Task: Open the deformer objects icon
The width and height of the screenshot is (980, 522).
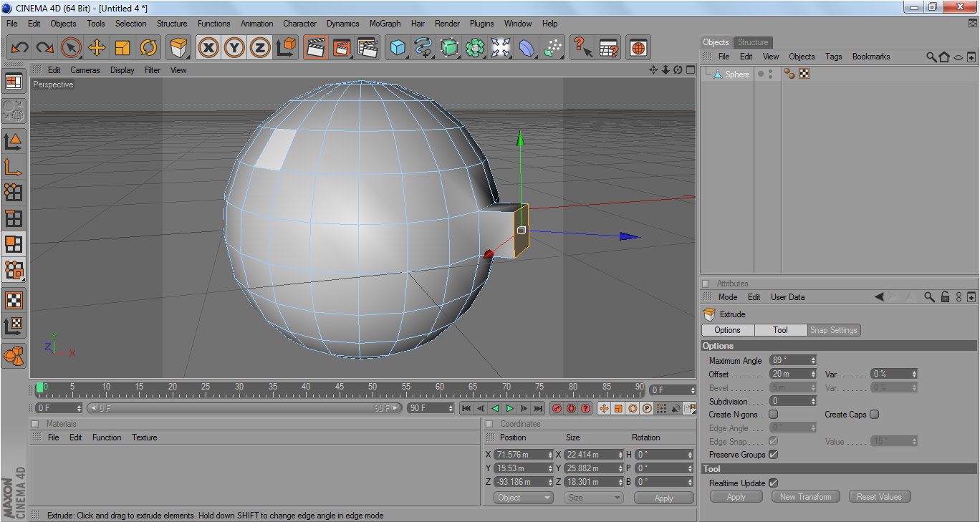Action: (527, 48)
